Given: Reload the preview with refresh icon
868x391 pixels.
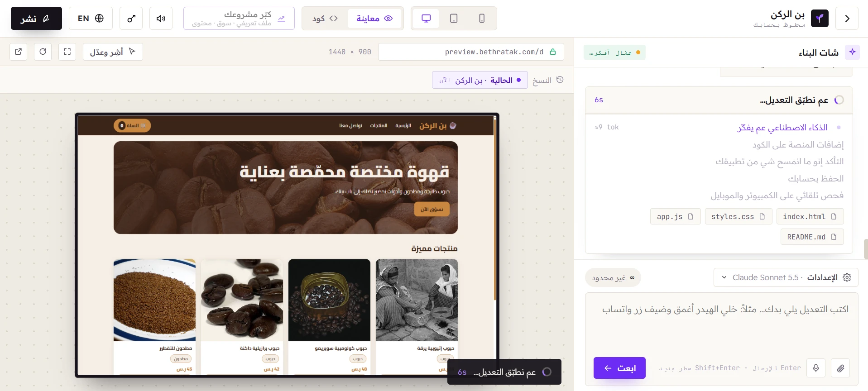Looking at the screenshot, I should (x=43, y=52).
